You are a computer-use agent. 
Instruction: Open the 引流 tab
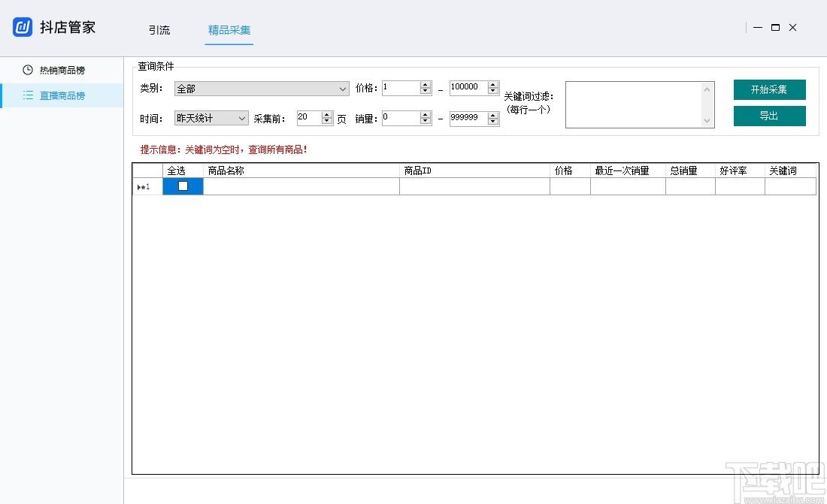pyautogui.click(x=159, y=30)
